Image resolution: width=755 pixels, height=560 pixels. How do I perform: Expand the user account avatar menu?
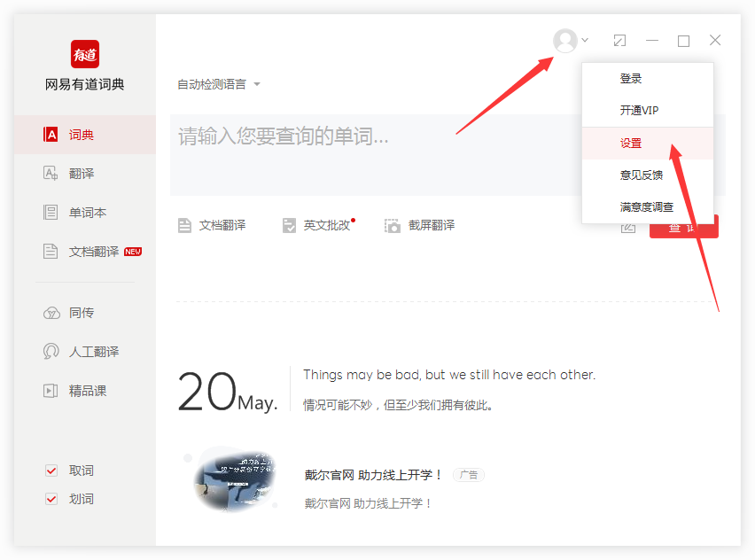click(x=564, y=40)
